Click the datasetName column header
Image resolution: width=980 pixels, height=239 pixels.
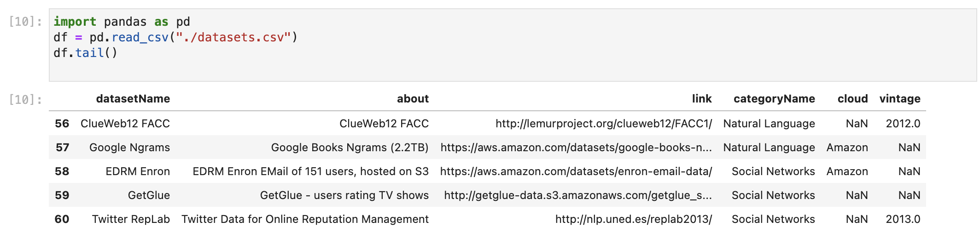(133, 99)
